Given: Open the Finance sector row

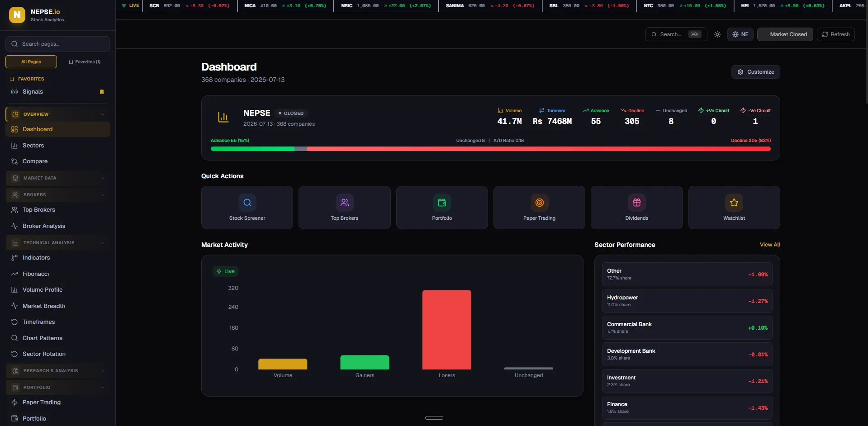Looking at the screenshot, I should [687, 408].
